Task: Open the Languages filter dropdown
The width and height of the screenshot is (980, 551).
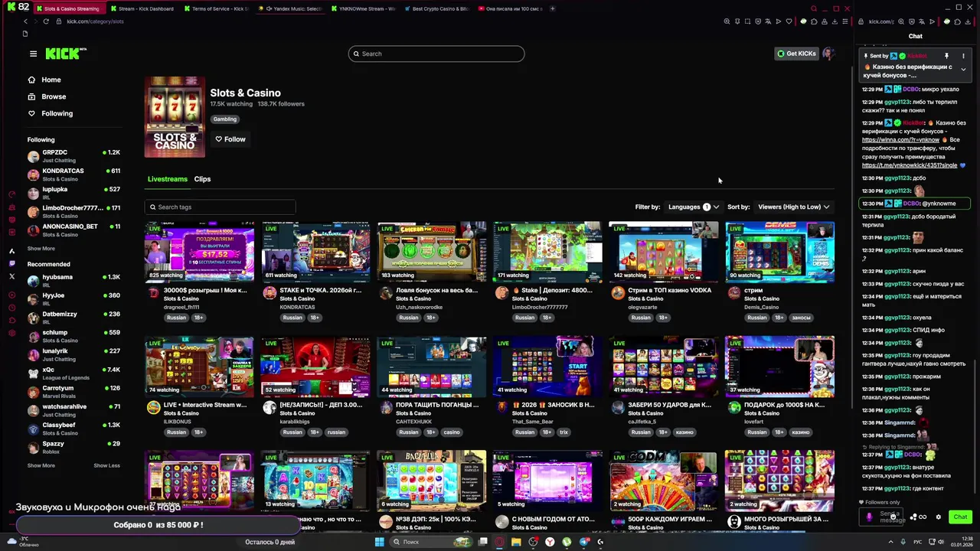Action: click(694, 207)
